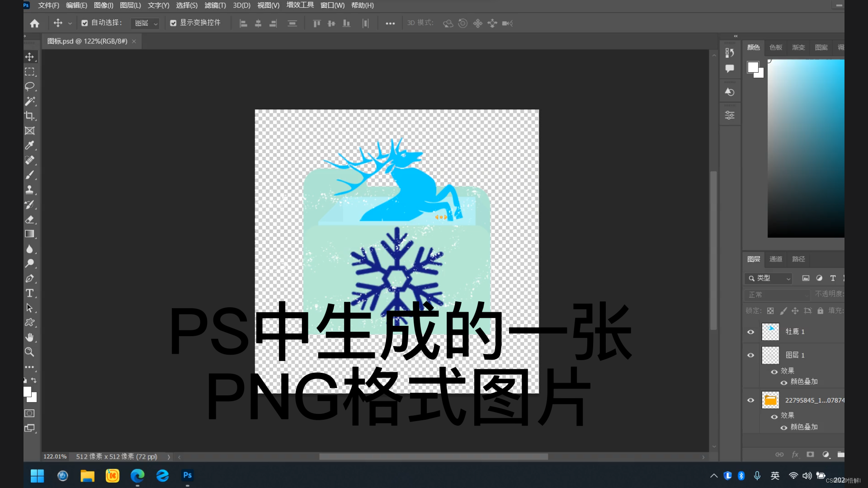This screenshot has height=488, width=868.
Task: Select the Hand tool
Action: pyautogui.click(x=30, y=338)
